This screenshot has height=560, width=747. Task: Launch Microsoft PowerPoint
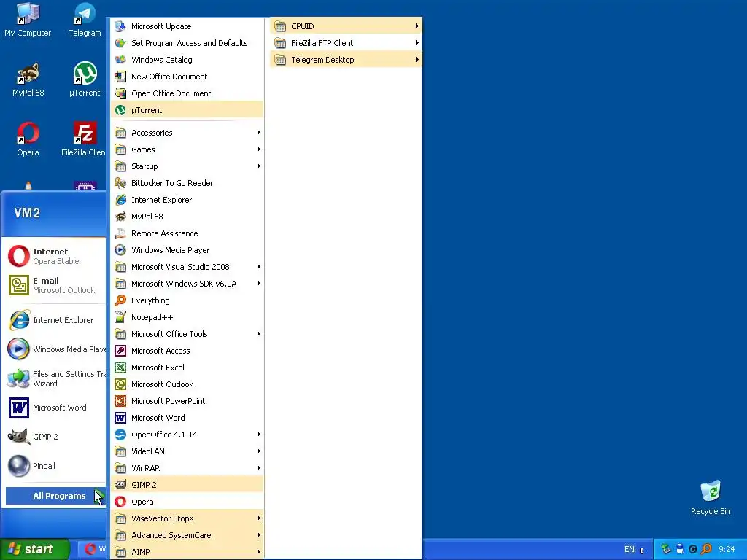(187, 401)
